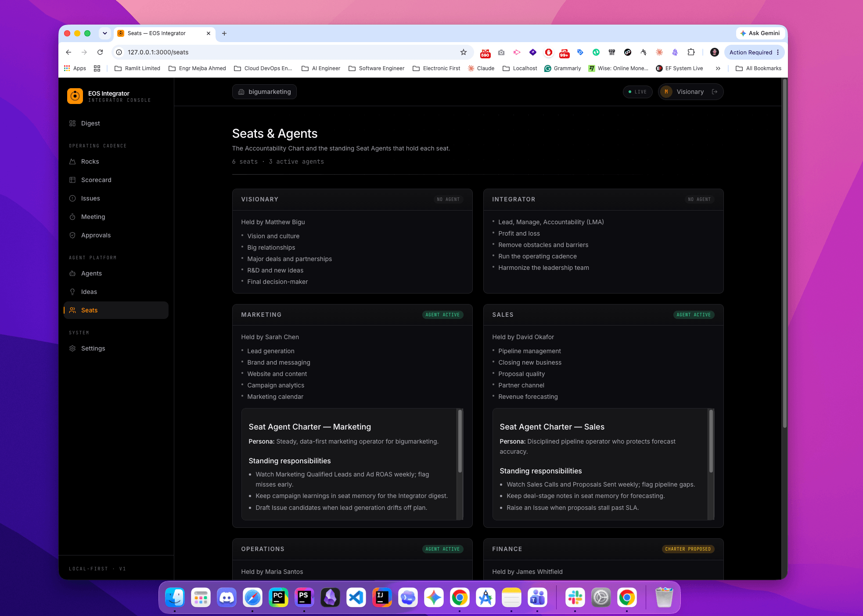Open Finder from the Dock

(175, 598)
